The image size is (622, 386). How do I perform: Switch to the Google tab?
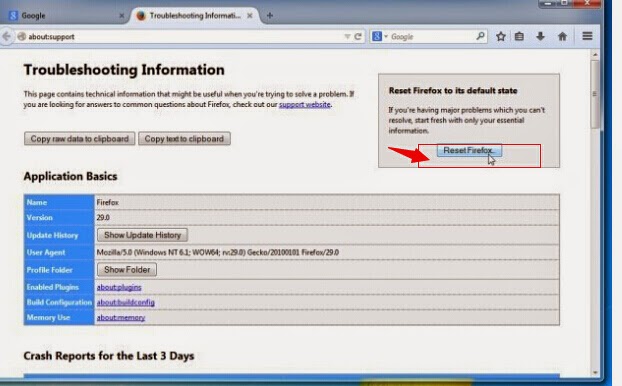point(65,15)
